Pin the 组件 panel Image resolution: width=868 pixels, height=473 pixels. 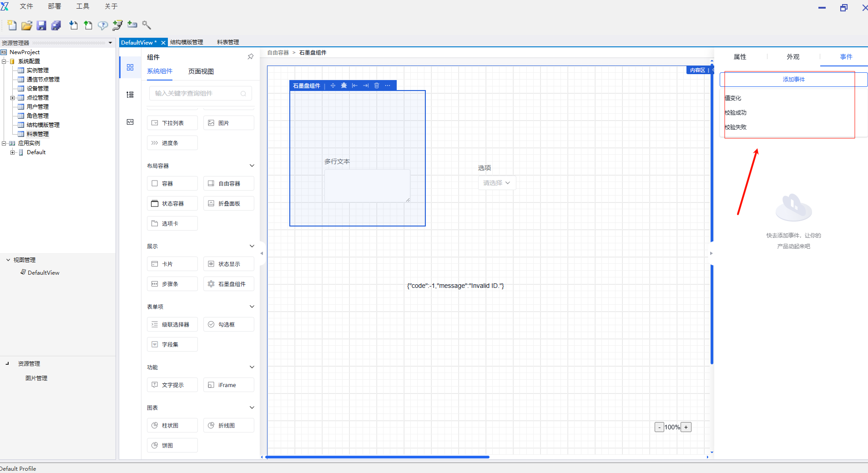pos(250,57)
